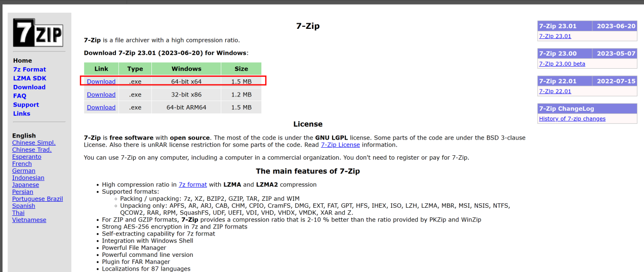The height and width of the screenshot is (272, 644).
Task: Switch language to Japanese
Action: coord(26,185)
